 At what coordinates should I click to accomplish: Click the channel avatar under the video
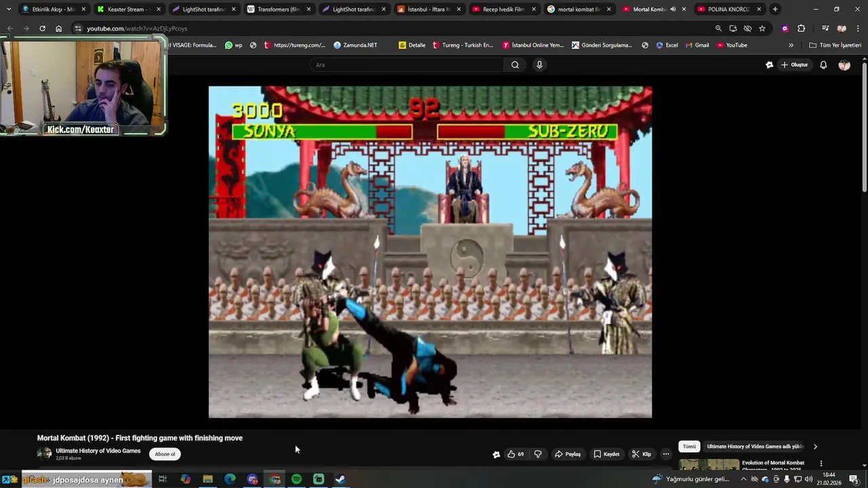pos(44,453)
